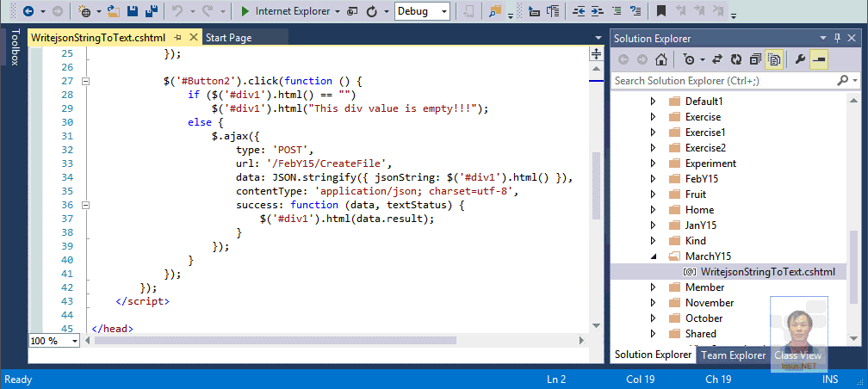Image resolution: width=868 pixels, height=389 pixels.
Task: Open the document tabs overflow dropdown arrow
Action: coord(598,38)
